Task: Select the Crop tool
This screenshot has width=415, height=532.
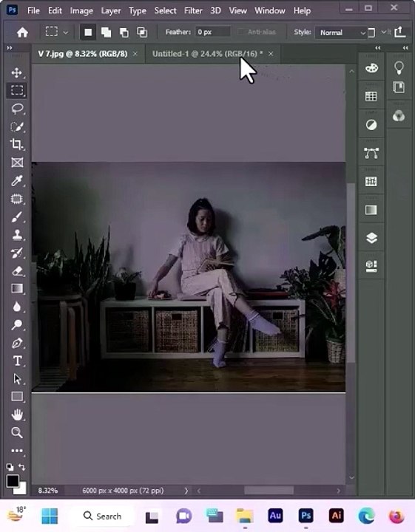Action: pos(16,144)
